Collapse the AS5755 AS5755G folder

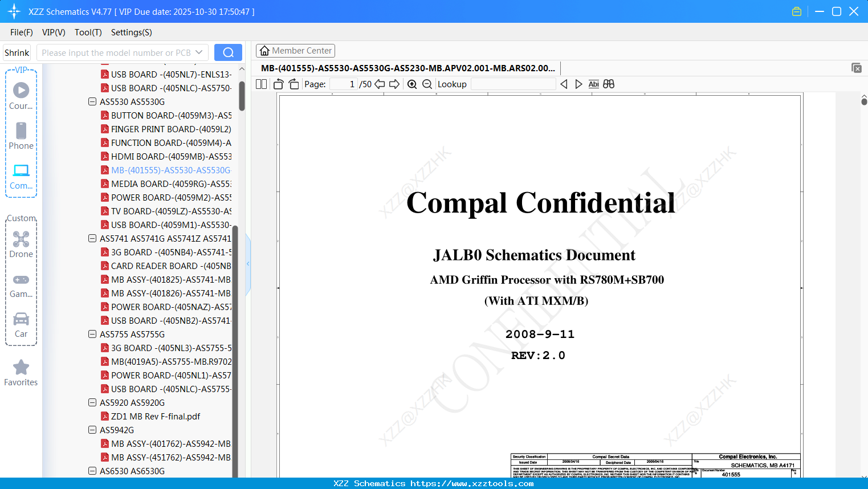pyautogui.click(x=92, y=334)
